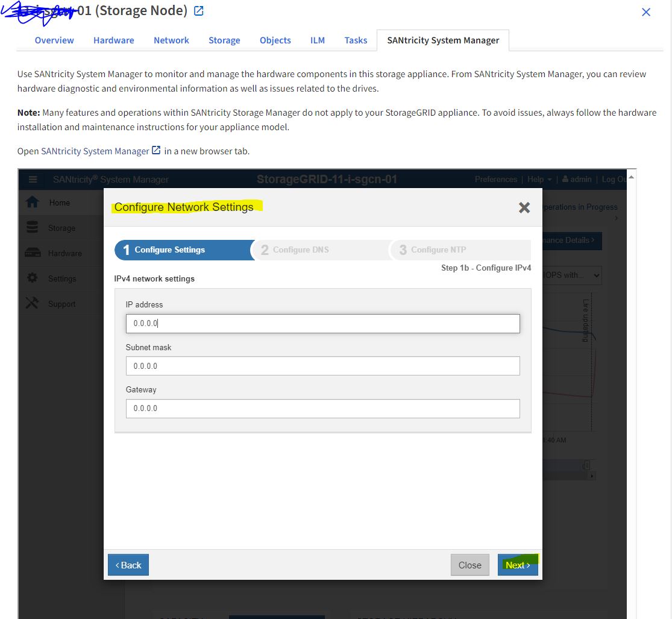
Task: Click the Hardware icon in the sidebar
Action: tap(33, 253)
